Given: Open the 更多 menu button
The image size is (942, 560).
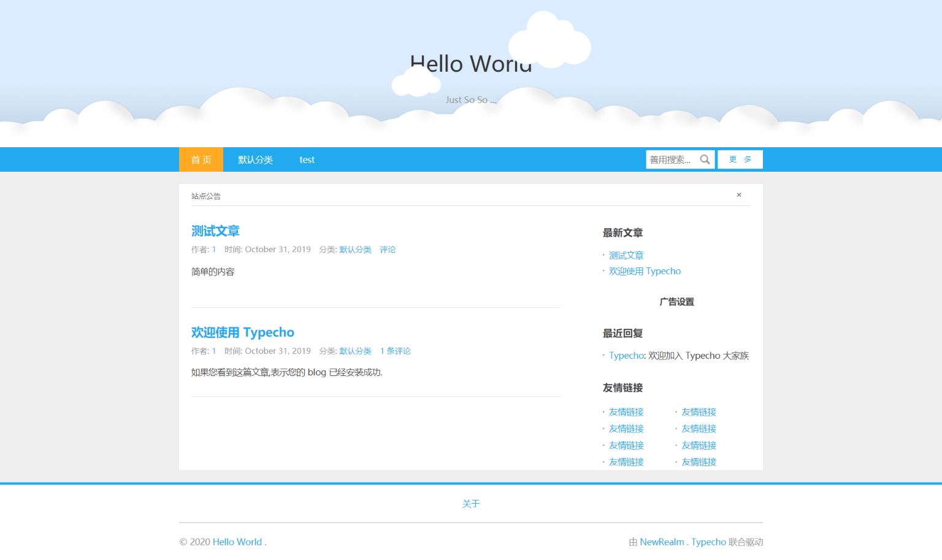Looking at the screenshot, I should 740,159.
